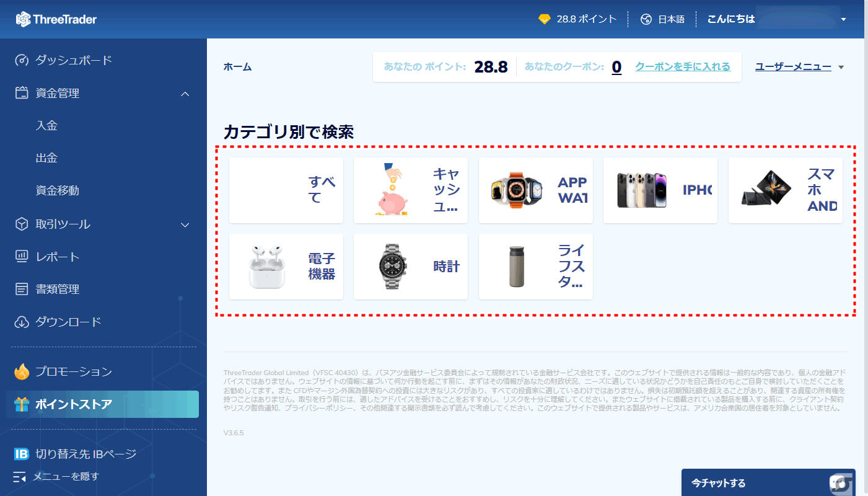This screenshot has height=496, width=868.
Task: Open the AirPods 電子機器 category image
Action: click(x=267, y=267)
